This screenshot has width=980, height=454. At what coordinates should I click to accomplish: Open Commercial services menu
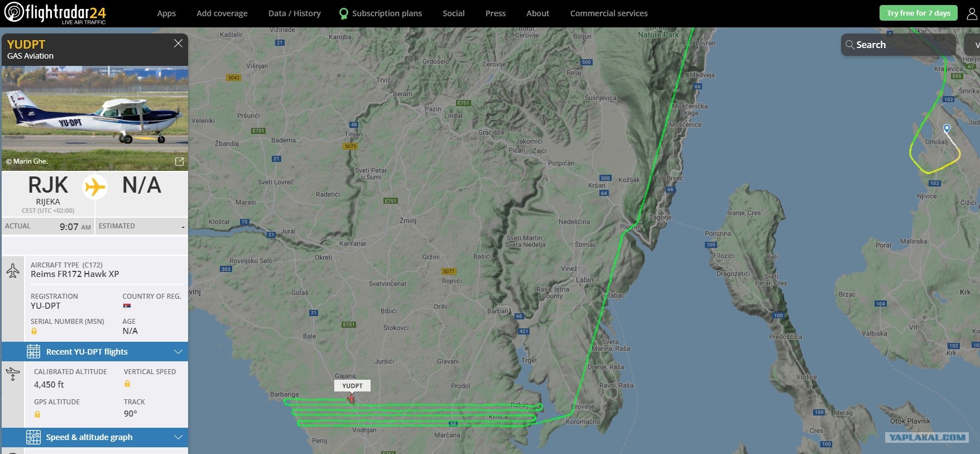(609, 13)
